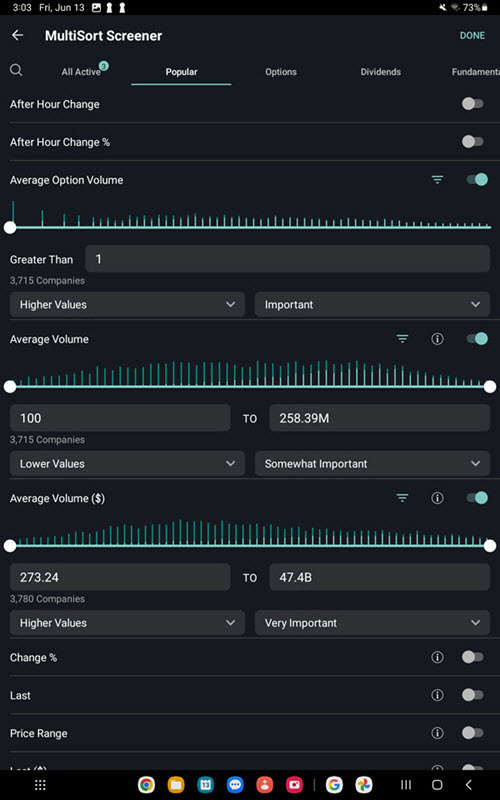Select the Popular tab
This screenshot has width=500, height=800.
point(181,72)
